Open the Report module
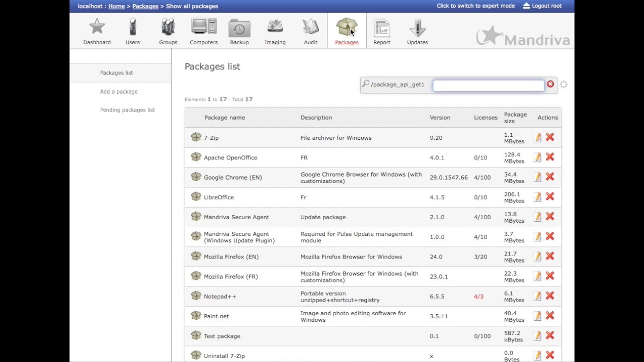This screenshot has height=362, width=644. 382,31
